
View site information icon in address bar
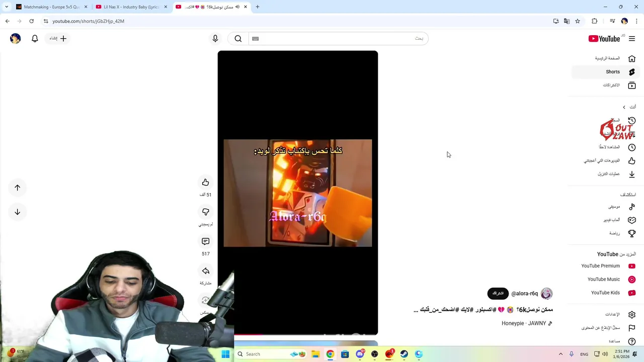point(45,21)
